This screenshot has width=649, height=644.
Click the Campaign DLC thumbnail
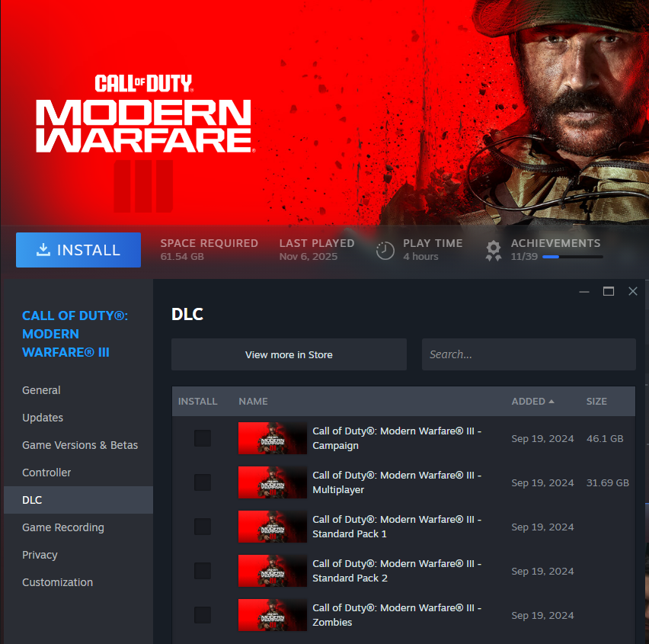(273, 438)
